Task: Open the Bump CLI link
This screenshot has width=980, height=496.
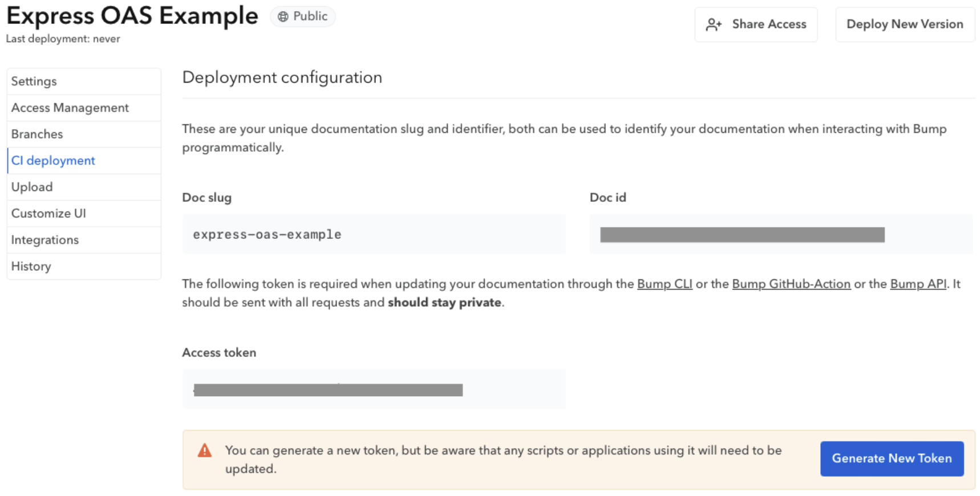Action: 664,283
